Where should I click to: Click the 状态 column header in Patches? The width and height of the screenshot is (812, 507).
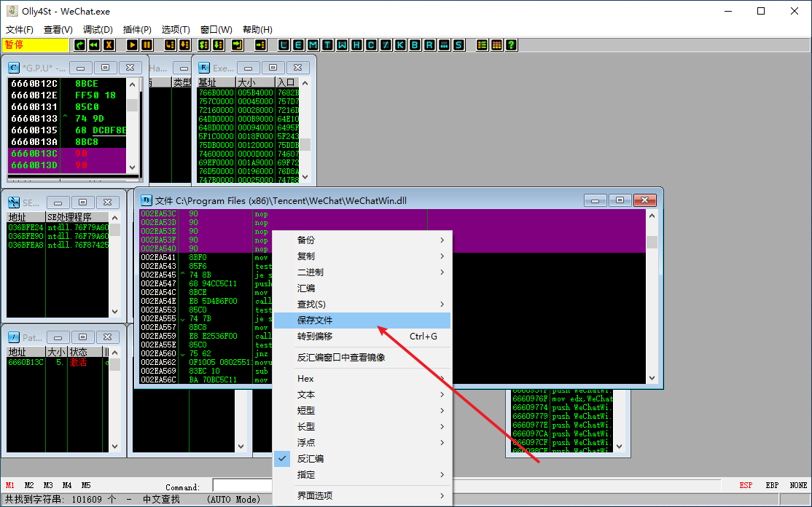[x=85, y=352]
